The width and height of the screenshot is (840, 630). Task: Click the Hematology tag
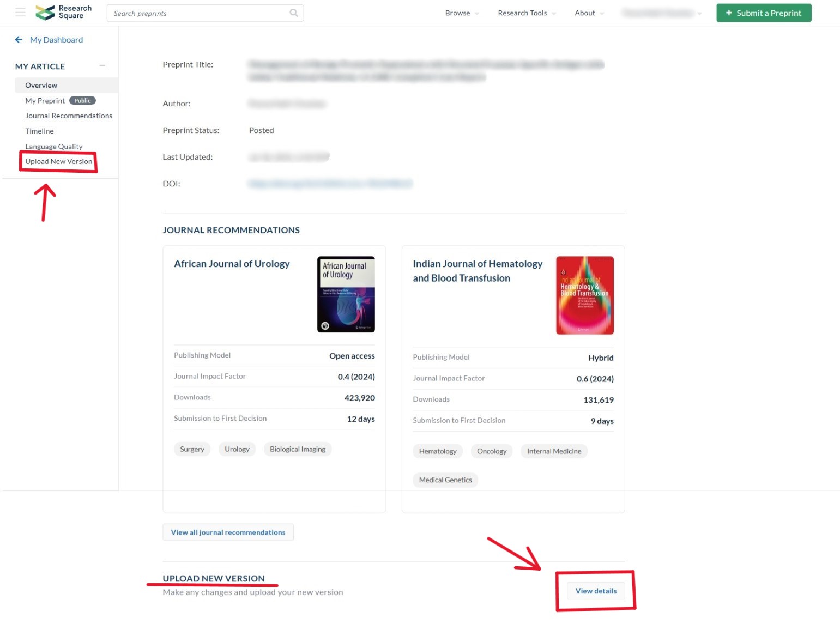438,451
